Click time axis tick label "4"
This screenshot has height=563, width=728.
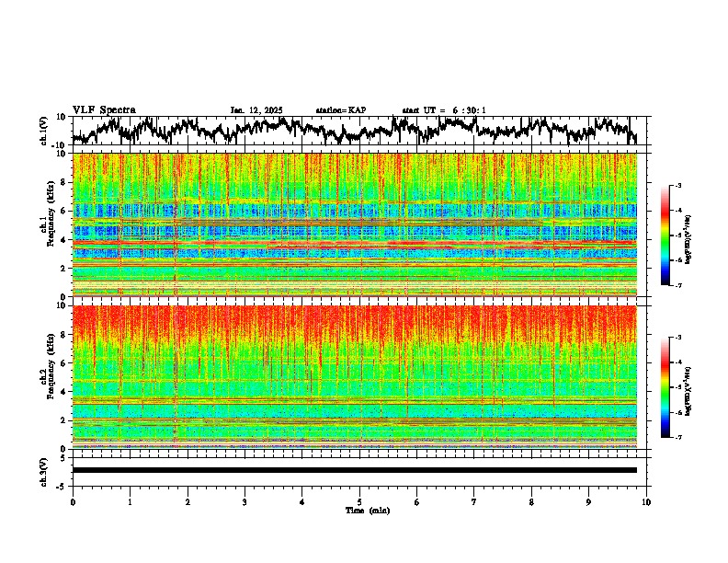pyautogui.click(x=301, y=502)
